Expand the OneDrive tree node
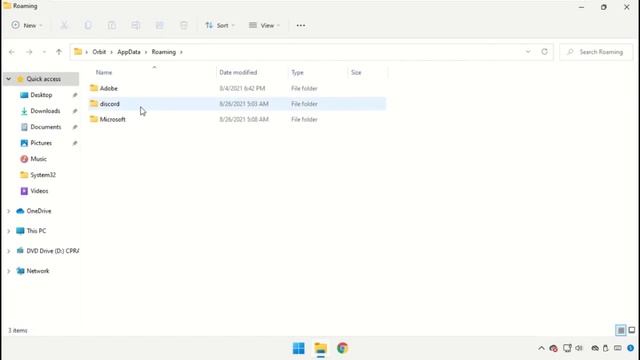640x360 pixels. 9,211
